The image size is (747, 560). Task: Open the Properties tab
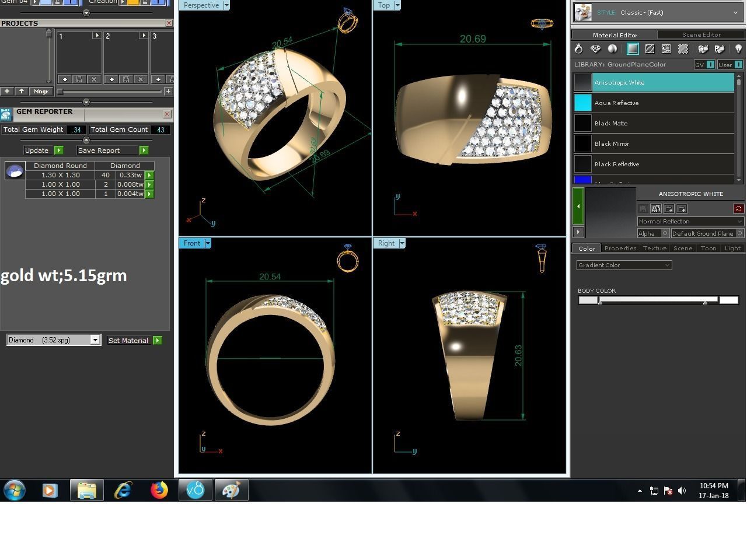tap(620, 248)
